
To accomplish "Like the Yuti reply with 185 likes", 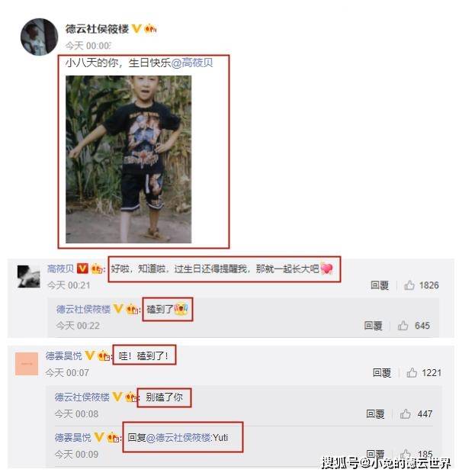I will tap(405, 454).
